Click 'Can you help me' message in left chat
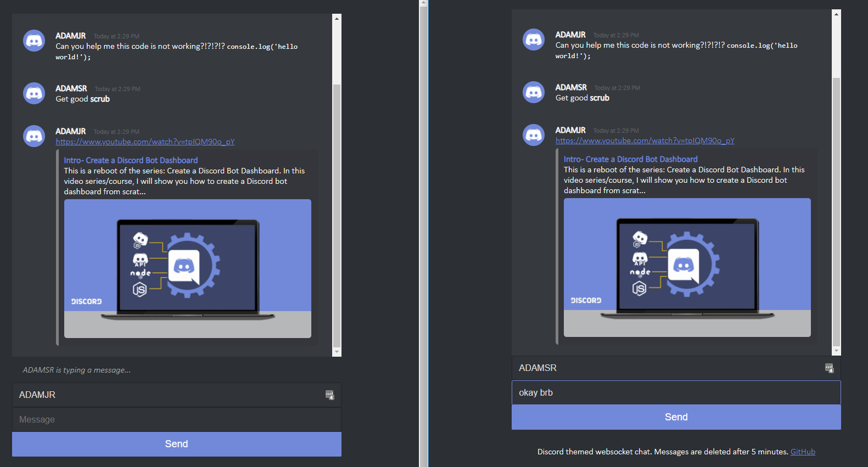This screenshot has width=868, height=467. [x=176, y=51]
